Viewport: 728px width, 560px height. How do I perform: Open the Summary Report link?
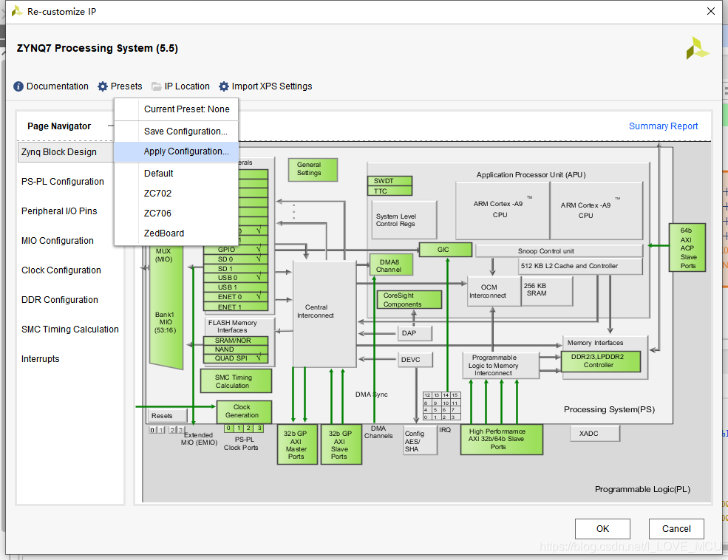click(663, 126)
